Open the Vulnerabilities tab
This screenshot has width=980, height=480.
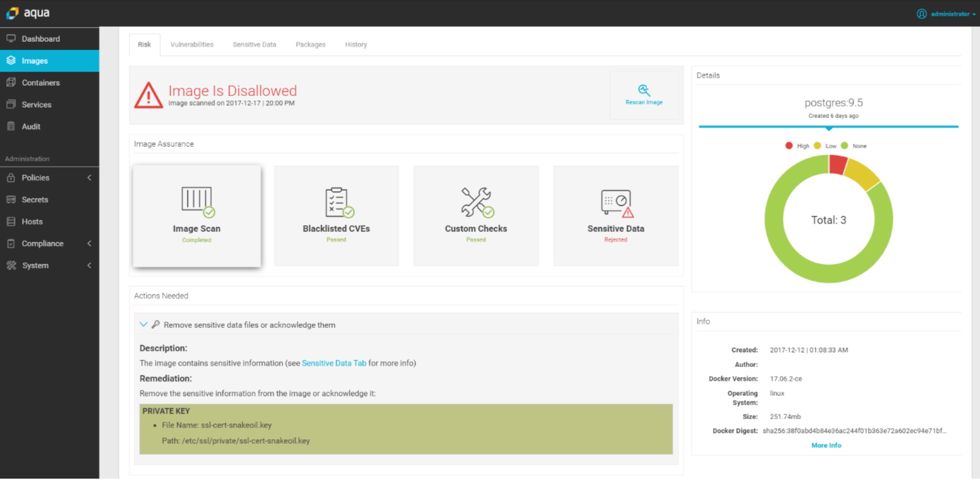tap(192, 44)
